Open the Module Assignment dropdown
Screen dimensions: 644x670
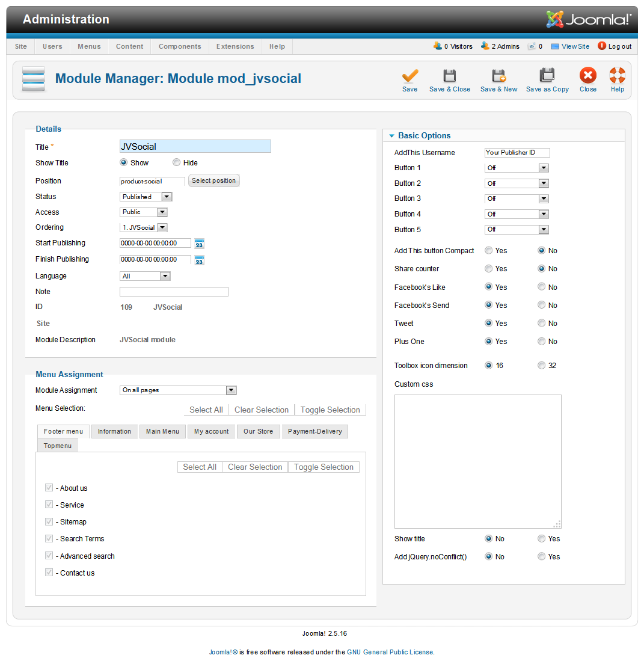click(x=178, y=390)
